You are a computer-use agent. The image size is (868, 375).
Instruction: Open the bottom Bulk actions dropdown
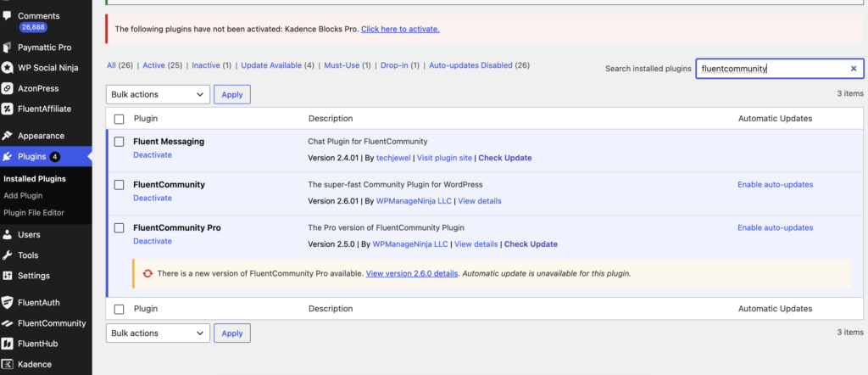pyautogui.click(x=158, y=333)
